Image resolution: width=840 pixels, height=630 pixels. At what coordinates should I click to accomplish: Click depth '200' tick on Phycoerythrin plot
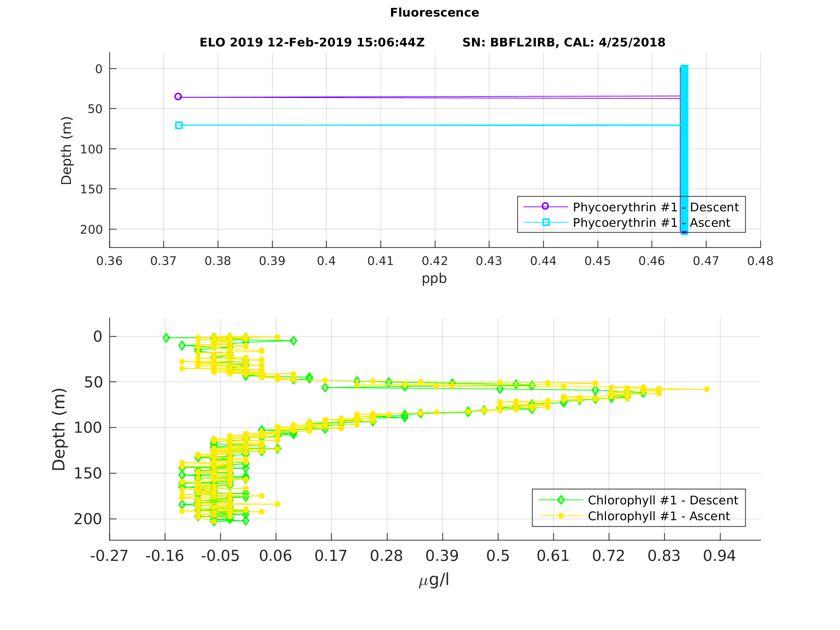click(x=91, y=229)
